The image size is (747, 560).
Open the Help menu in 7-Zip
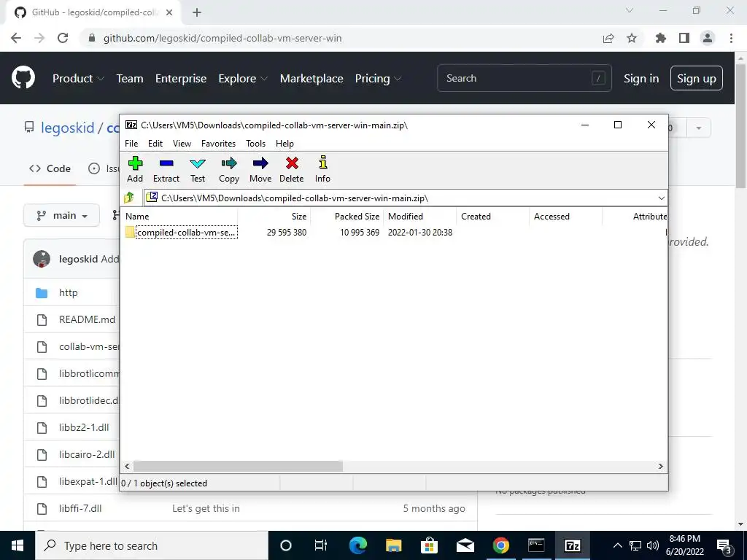pyautogui.click(x=285, y=144)
